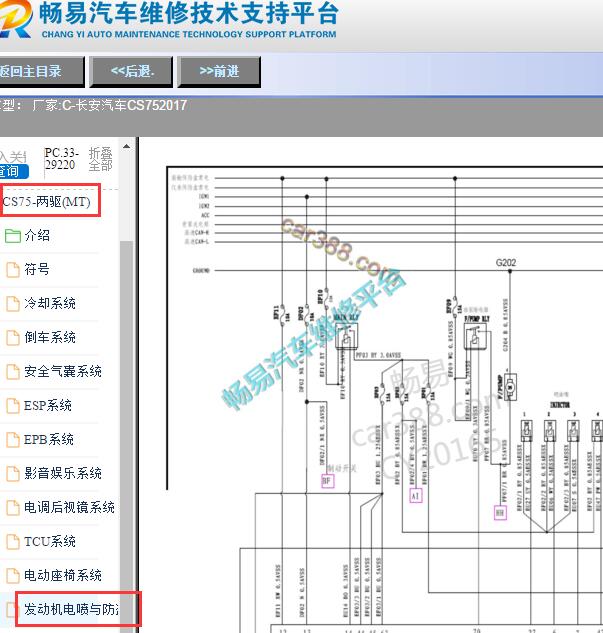
Task: Click the BF connector box in the diagram
Action: click(327, 481)
